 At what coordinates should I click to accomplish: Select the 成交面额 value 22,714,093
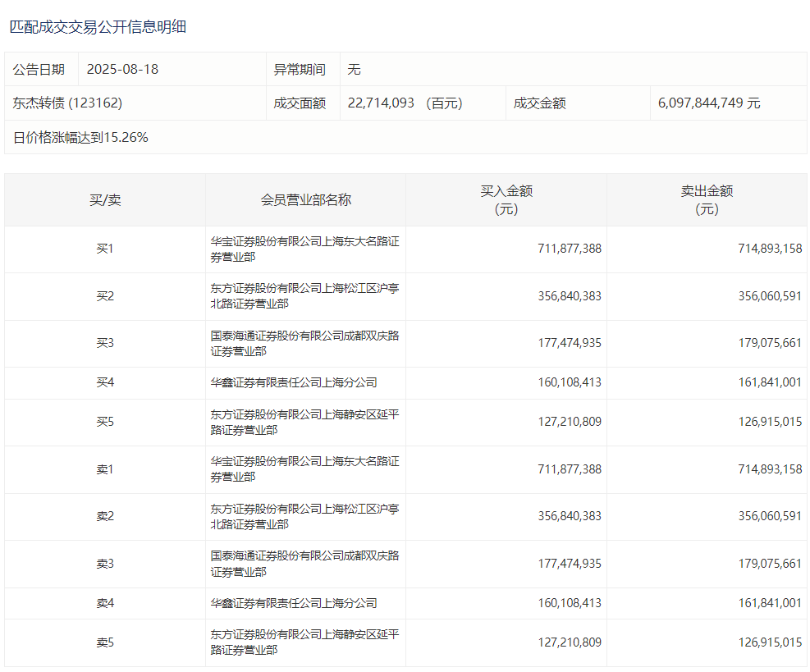[381, 103]
